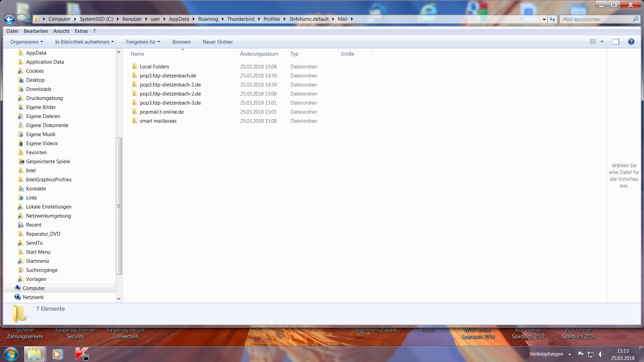The height and width of the screenshot is (362, 644).
Task: Toggle the preview pane icon
Action: click(615, 42)
